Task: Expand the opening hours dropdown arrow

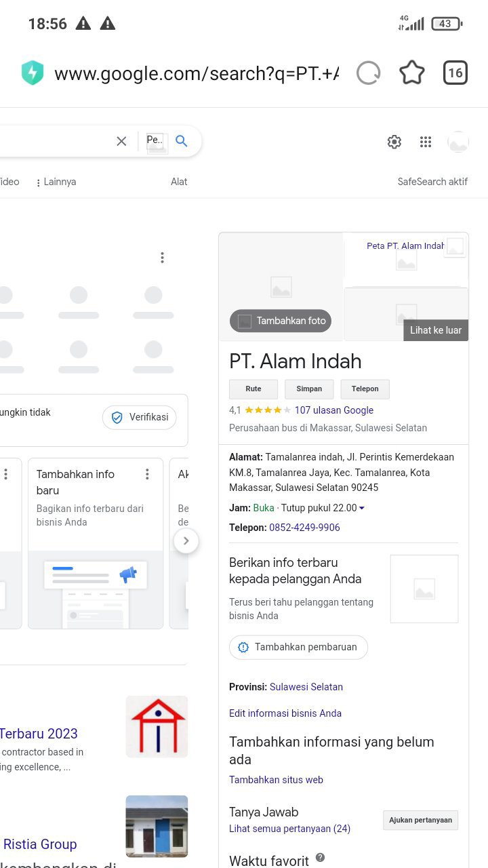Action: tap(362, 508)
